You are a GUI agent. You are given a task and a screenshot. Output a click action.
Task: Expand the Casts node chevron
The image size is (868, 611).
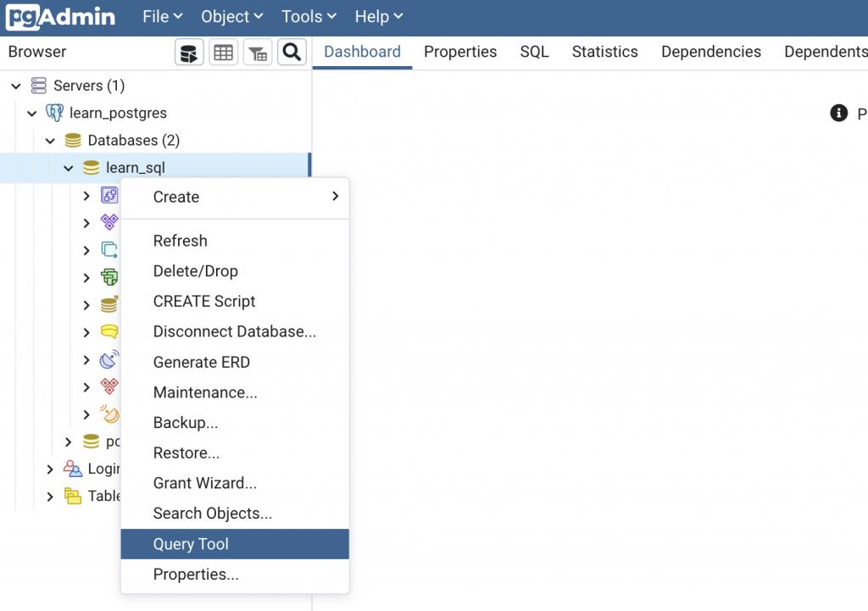click(86, 196)
